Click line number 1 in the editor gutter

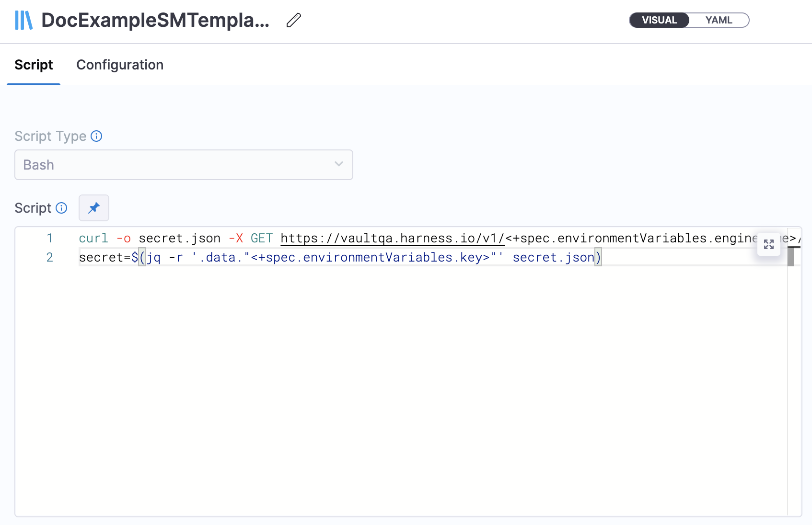[49, 239]
